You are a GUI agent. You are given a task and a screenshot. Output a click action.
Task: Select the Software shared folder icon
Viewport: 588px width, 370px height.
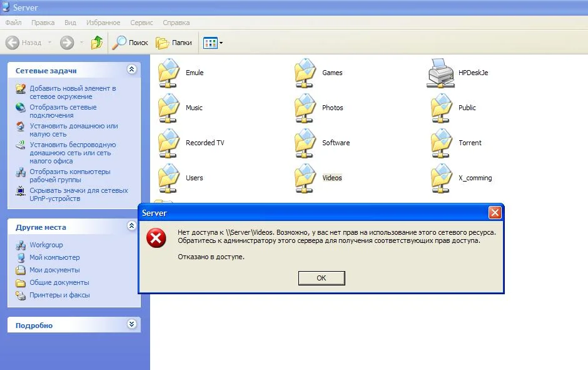point(306,143)
